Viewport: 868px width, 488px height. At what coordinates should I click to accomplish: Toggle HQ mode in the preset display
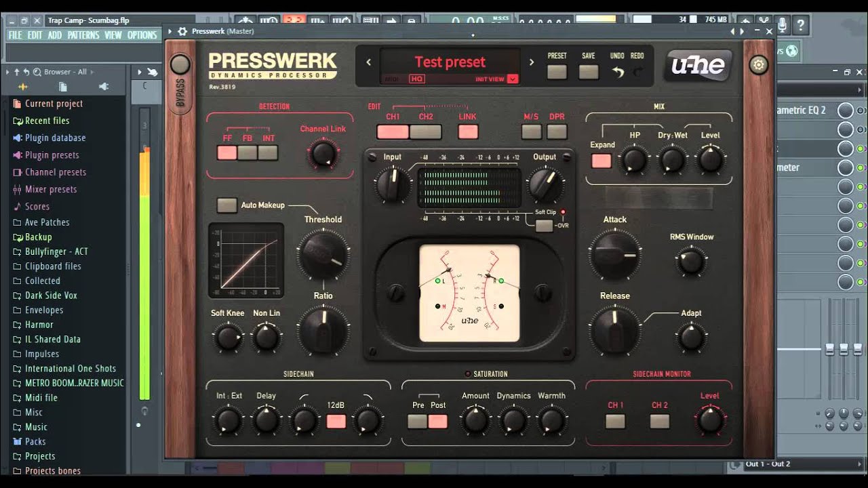[418, 79]
